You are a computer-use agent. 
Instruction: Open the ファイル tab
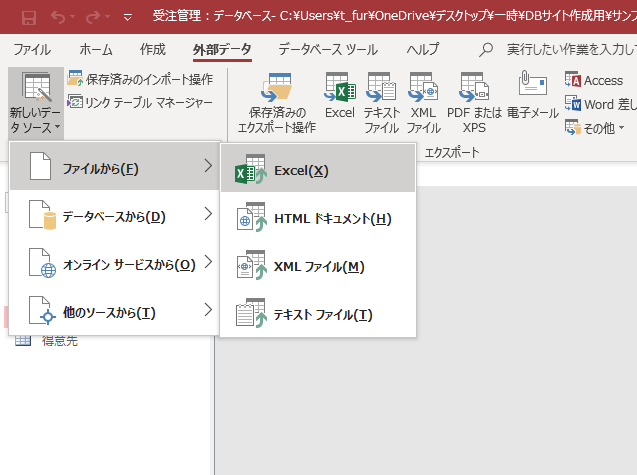33,48
